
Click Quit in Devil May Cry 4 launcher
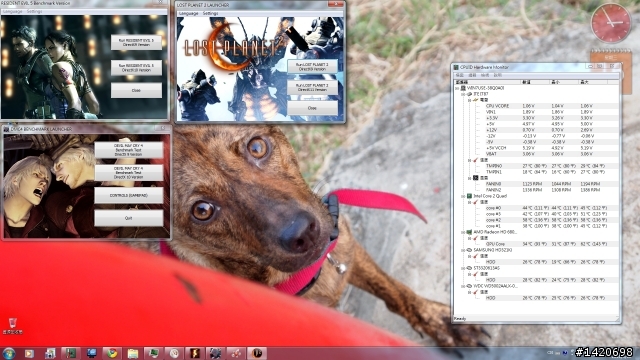pos(129,218)
